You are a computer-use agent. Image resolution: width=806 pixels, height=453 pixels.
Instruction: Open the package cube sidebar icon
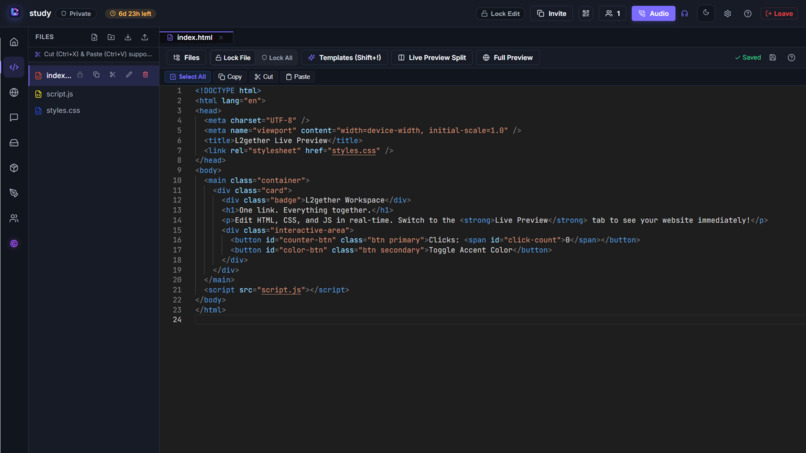pyautogui.click(x=14, y=168)
